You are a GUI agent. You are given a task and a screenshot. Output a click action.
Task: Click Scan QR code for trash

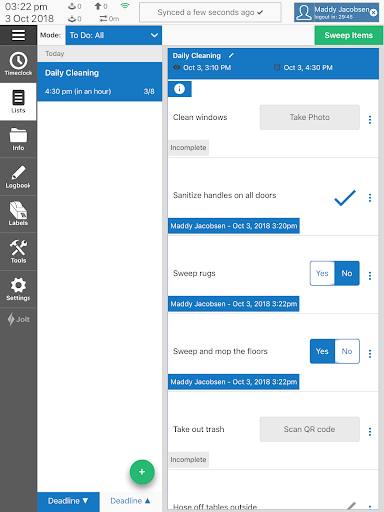(310, 429)
